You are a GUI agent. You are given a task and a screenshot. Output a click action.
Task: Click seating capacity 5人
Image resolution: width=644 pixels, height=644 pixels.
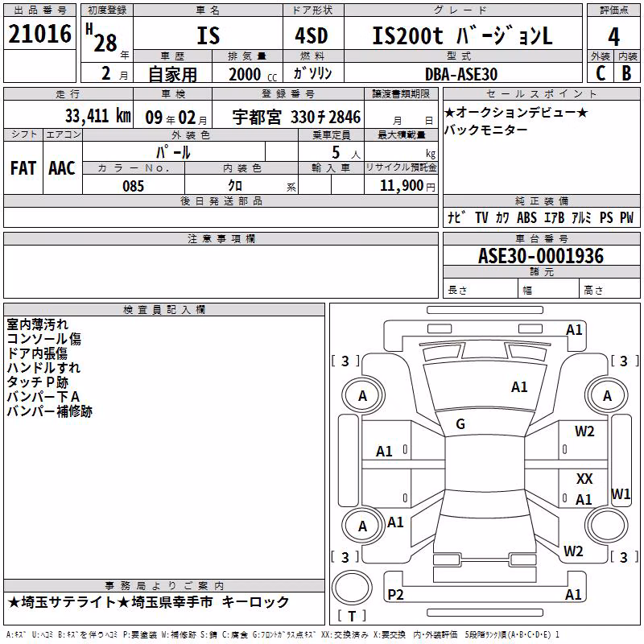coord(346,152)
